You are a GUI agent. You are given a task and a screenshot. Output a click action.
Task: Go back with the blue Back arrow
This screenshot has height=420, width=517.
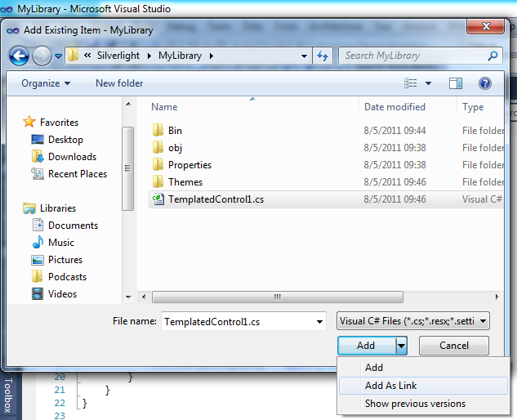coord(19,56)
